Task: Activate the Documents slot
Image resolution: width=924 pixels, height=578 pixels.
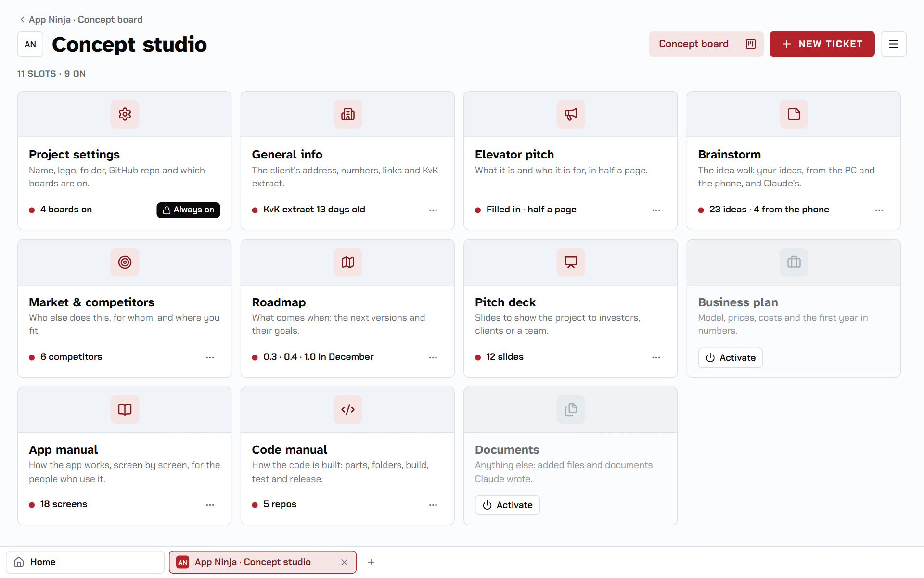Action: (x=507, y=505)
